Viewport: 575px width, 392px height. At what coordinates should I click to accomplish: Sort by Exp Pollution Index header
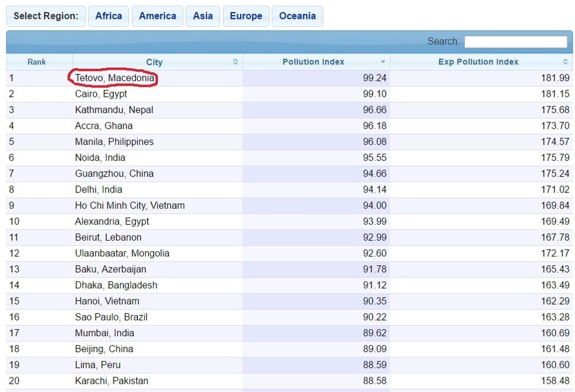click(x=478, y=62)
